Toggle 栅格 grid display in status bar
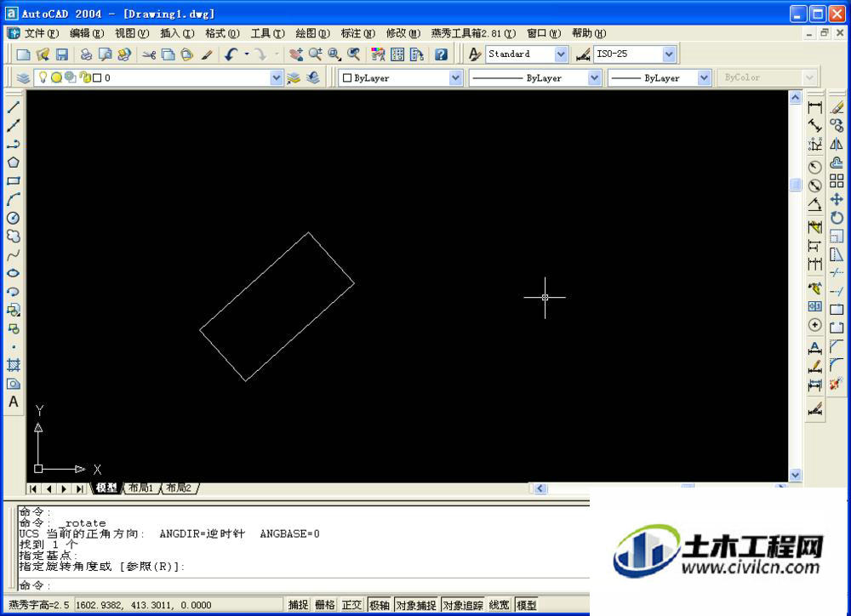 [324, 605]
